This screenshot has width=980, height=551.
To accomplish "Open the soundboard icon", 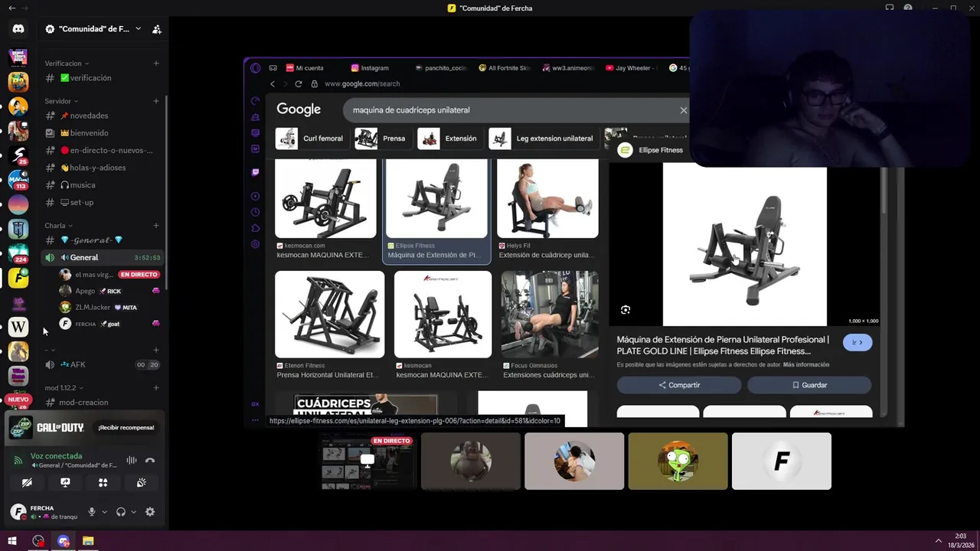I will tap(142, 483).
